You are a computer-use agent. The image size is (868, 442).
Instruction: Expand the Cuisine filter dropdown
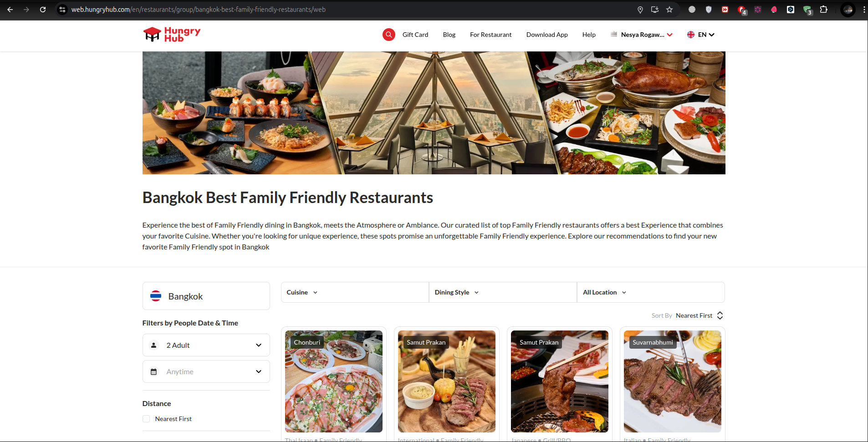click(x=302, y=292)
